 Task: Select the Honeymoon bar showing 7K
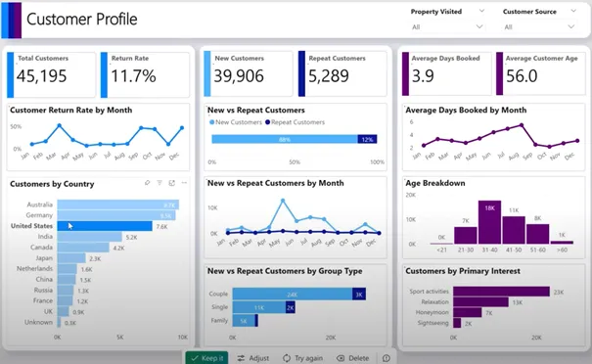(468, 313)
